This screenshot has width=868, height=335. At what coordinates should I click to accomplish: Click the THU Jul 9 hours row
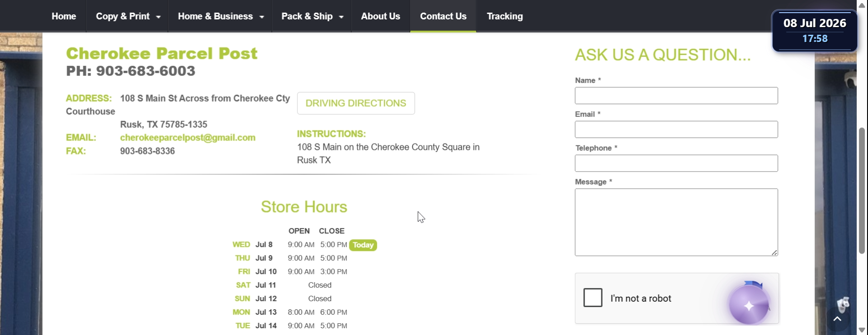pyautogui.click(x=290, y=258)
